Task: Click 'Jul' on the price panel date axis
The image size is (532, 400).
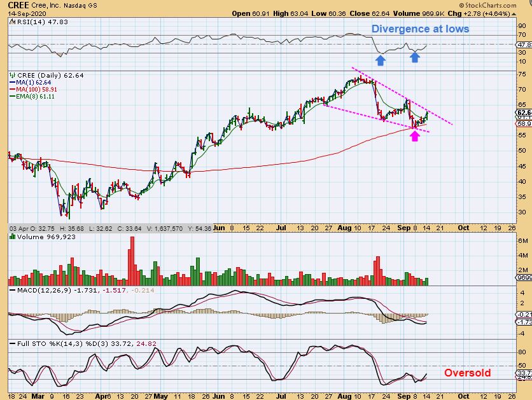Action: [281, 228]
